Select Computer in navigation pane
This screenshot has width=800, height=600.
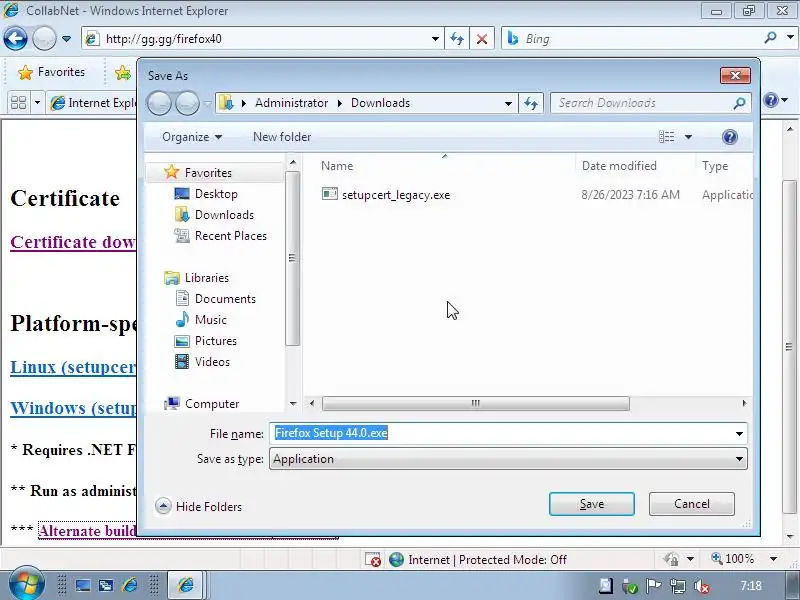pos(212,404)
